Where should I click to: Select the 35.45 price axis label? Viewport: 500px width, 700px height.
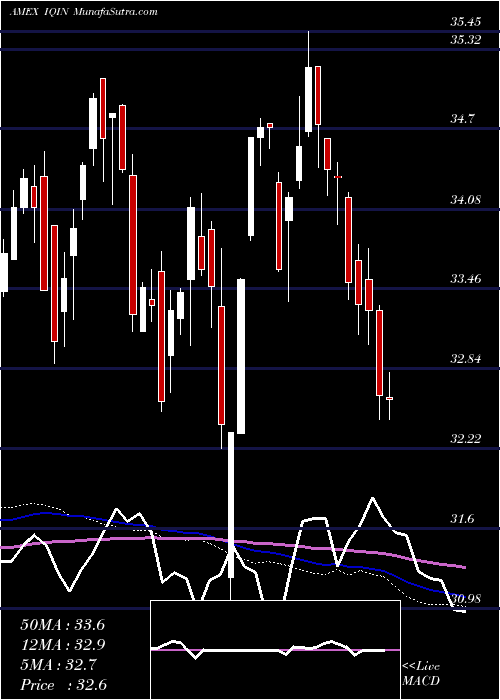(465, 21)
